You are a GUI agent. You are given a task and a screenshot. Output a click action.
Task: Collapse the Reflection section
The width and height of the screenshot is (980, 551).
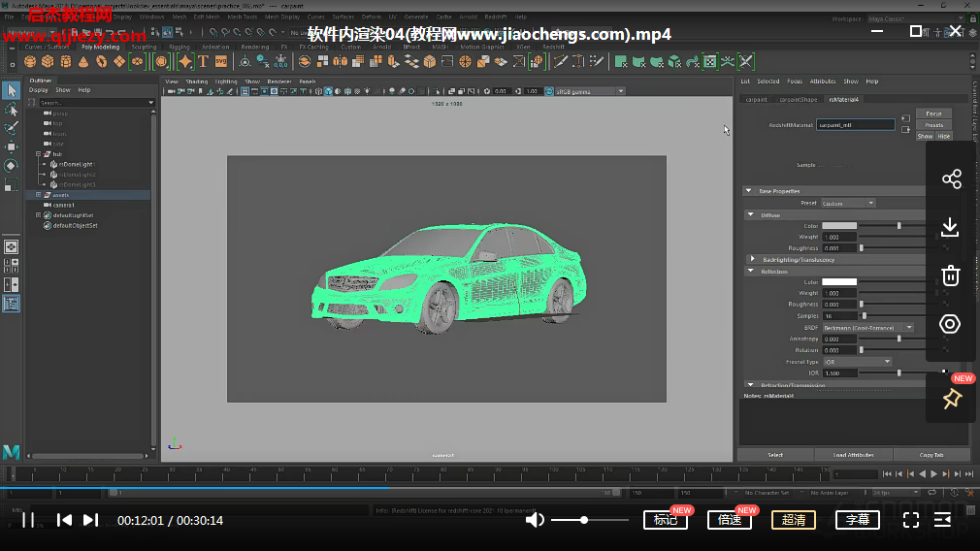coord(751,271)
